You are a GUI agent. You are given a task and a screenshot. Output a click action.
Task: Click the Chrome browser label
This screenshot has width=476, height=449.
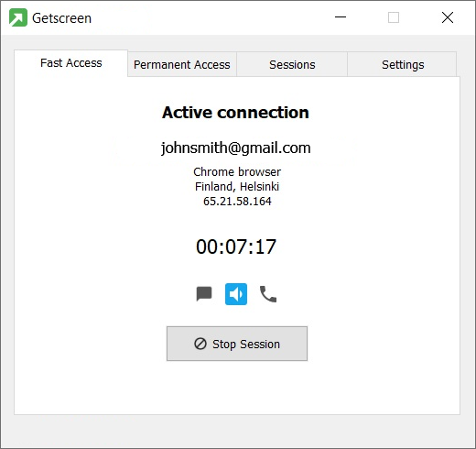(x=237, y=171)
